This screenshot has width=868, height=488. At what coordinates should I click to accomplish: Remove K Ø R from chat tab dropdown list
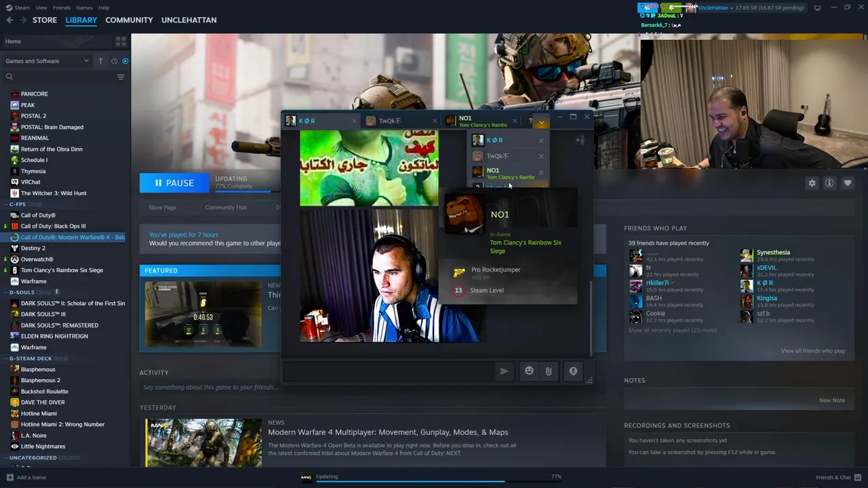[541, 140]
